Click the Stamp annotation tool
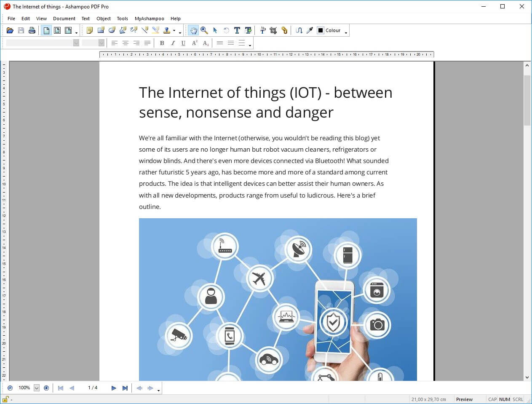 [x=167, y=30]
